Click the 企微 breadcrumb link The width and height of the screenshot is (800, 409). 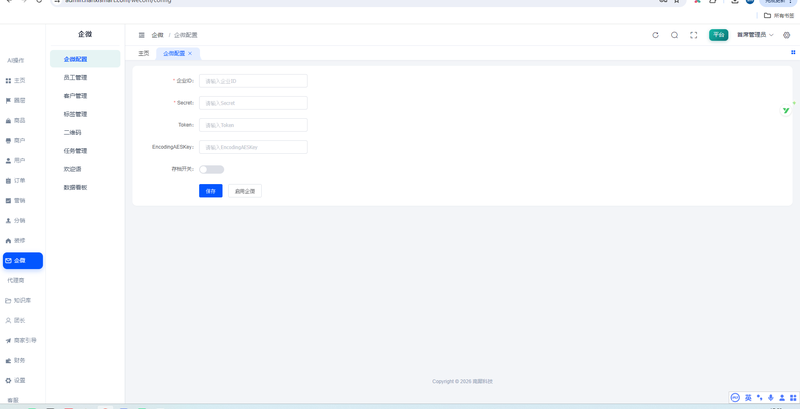pyautogui.click(x=157, y=35)
